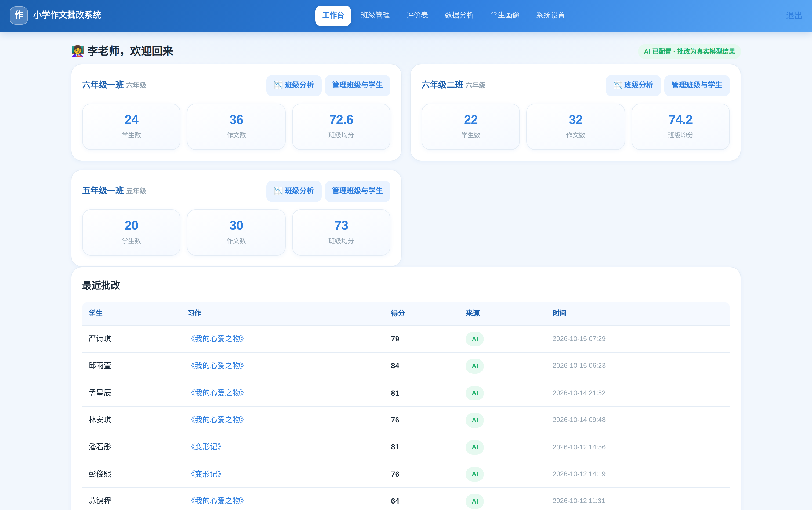812x510 pixels.
Task: Click the 作 app logo icon
Action: click(19, 15)
